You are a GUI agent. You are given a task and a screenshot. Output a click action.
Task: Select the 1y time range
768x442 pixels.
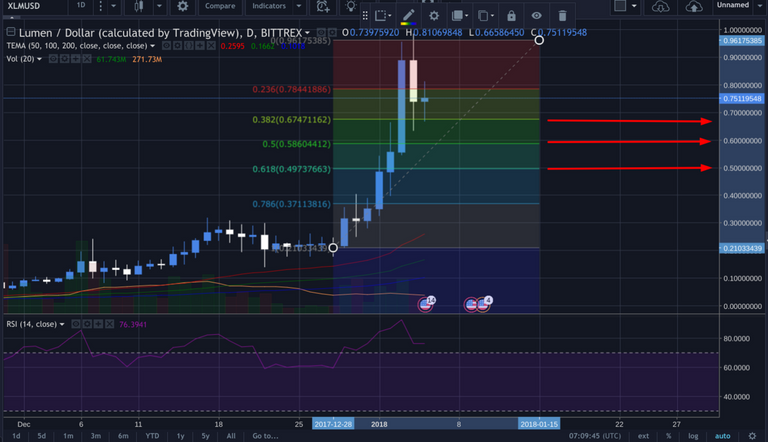[180, 436]
